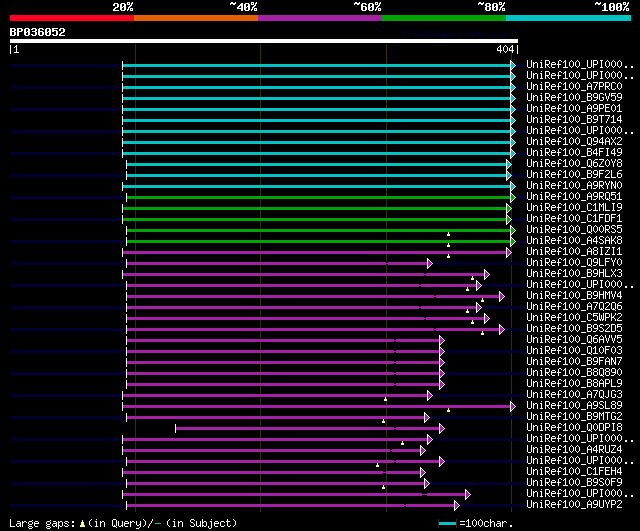
Task: Click the '~80%' scale label
Action: [491, 7]
